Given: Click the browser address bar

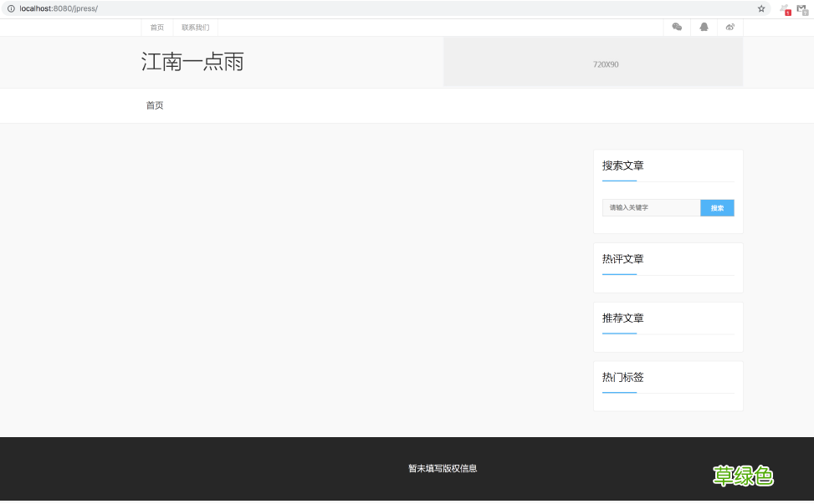Looking at the screenshot, I should 335,8.
